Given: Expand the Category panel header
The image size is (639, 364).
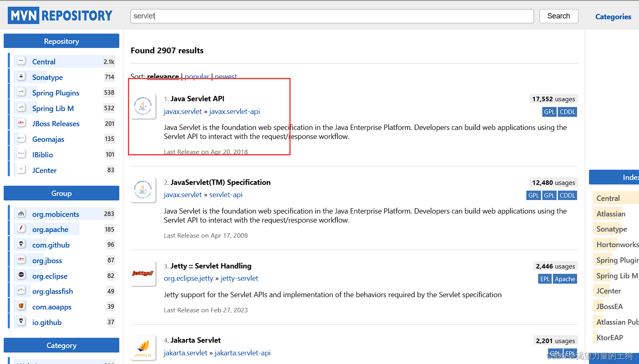Looking at the screenshot, I should [61, 345].
